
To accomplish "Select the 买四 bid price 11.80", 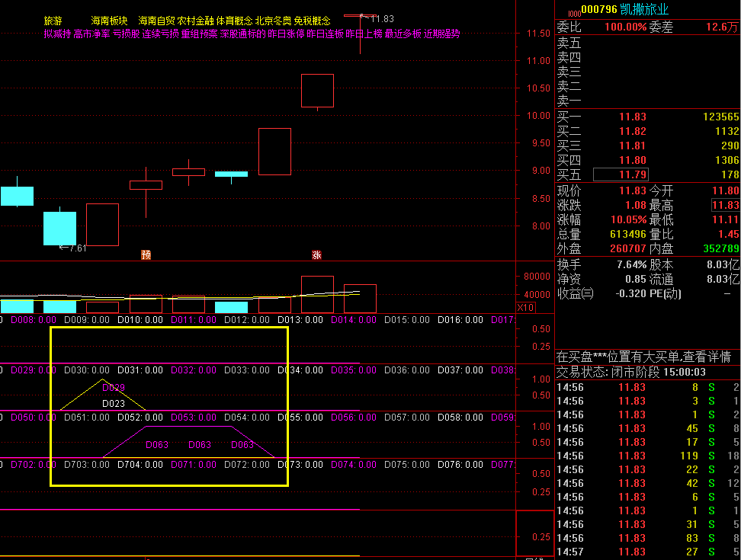I will (x=632, y=160).
